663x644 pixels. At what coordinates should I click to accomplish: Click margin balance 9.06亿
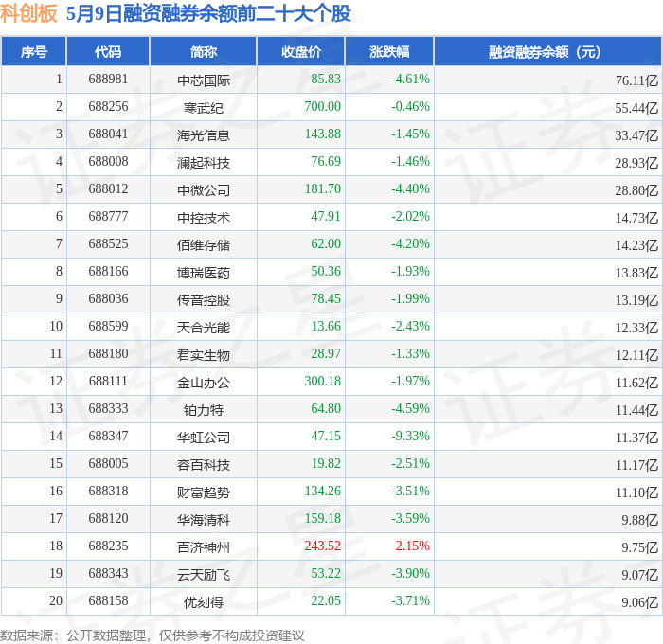(x=639, y=602)
